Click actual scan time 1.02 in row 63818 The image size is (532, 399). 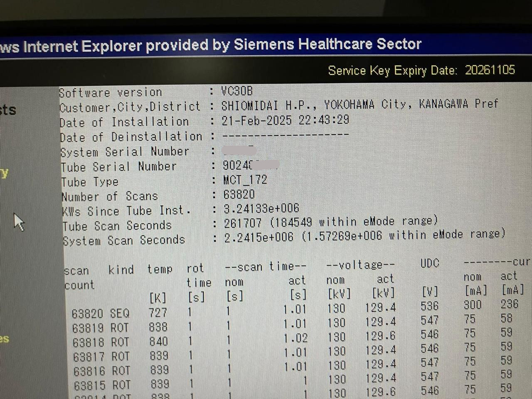296,338
